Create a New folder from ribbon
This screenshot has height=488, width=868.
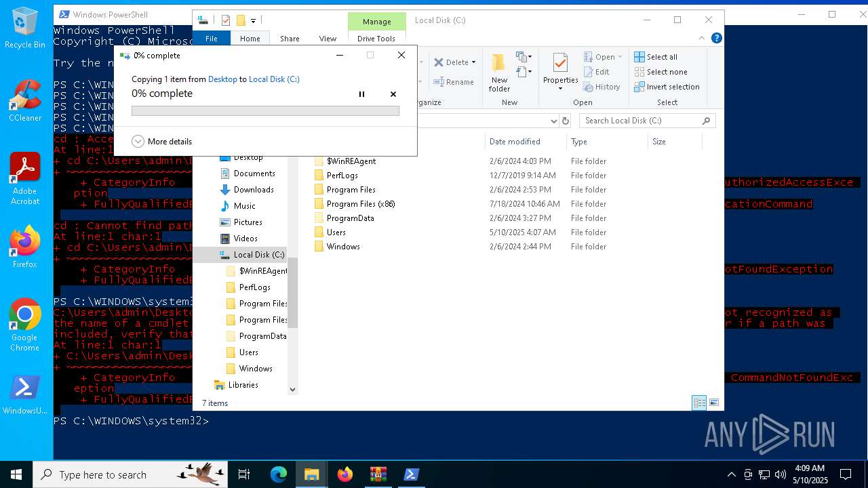pyautogui.click(x=499, y=73)
